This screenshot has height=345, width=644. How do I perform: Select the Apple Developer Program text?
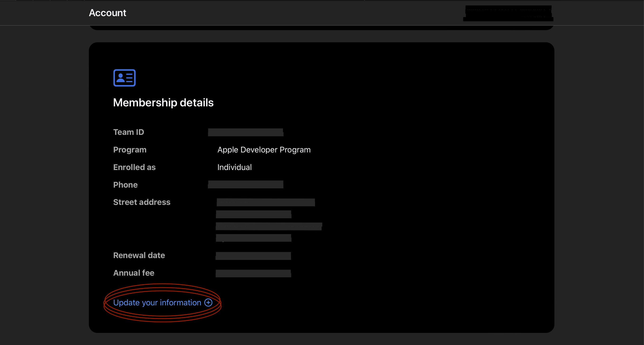pos(264,150)
